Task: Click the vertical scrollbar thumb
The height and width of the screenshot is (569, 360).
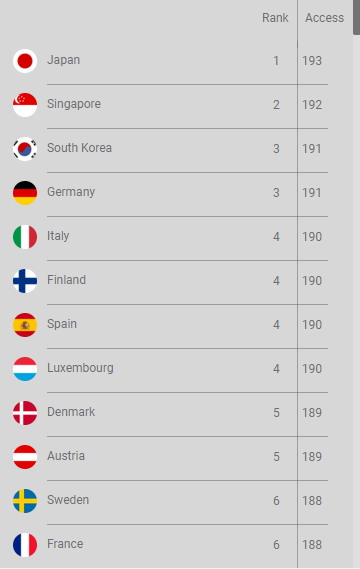Action: point(356,17)
